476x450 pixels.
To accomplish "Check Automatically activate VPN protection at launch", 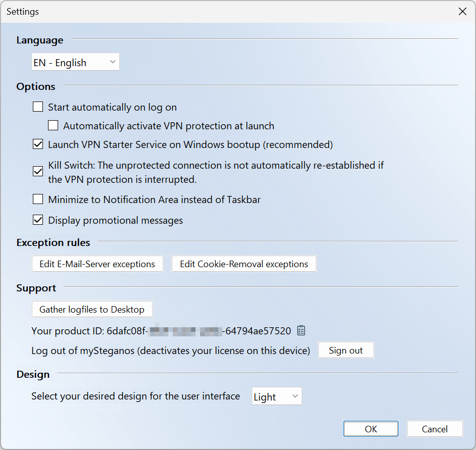I will coord(53,125).
